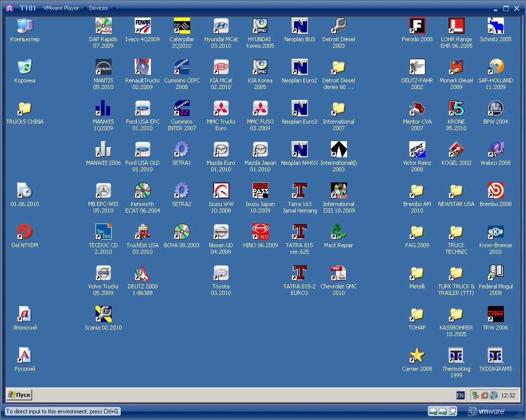Open the Knorr-Bremse 2010 shortcut
This screenshot has width=526, height=420.
(x=495, y=232)
